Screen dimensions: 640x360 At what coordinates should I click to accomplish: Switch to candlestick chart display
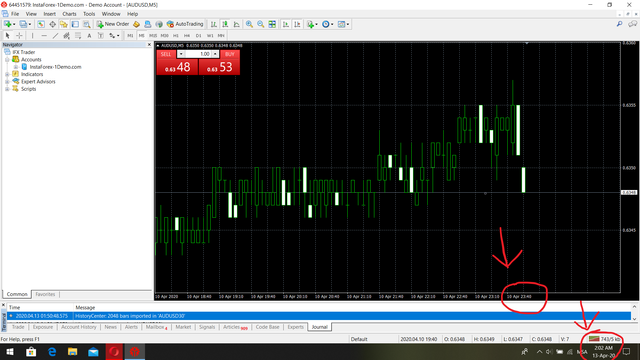(225, 24)
